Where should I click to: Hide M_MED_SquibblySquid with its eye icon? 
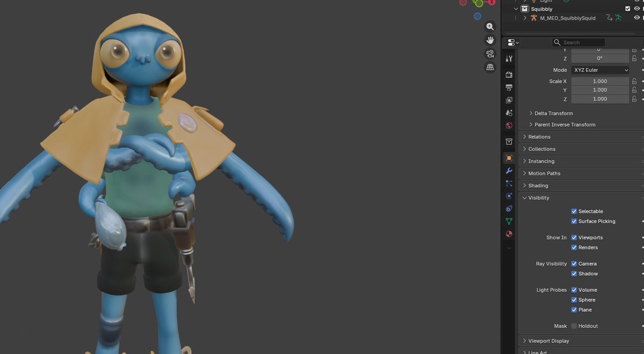click(x=636, y=18)
